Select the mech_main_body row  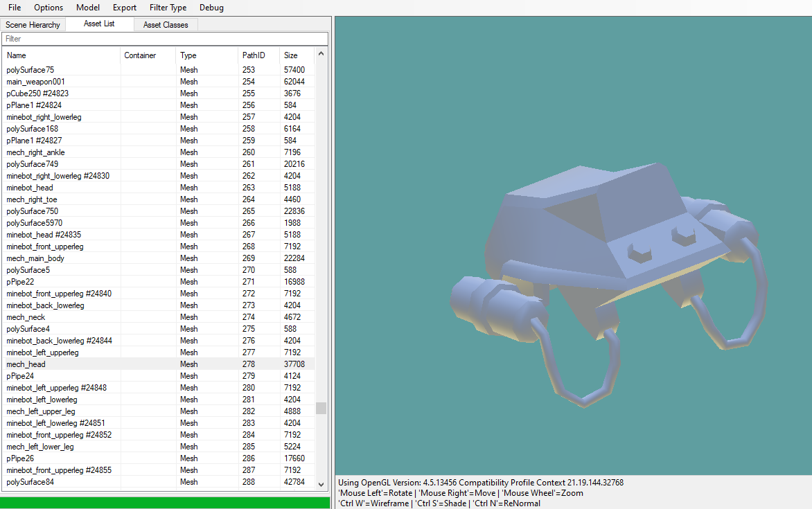[x=159, y=258]
